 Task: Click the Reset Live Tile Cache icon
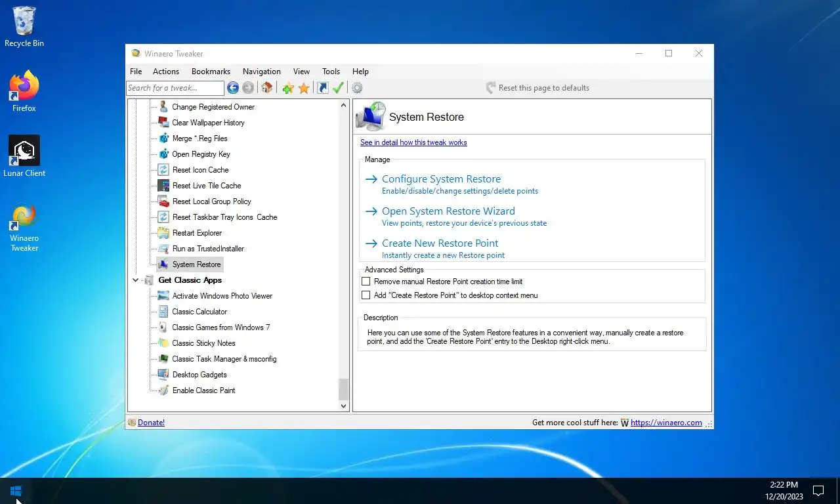tap(163, 186)
